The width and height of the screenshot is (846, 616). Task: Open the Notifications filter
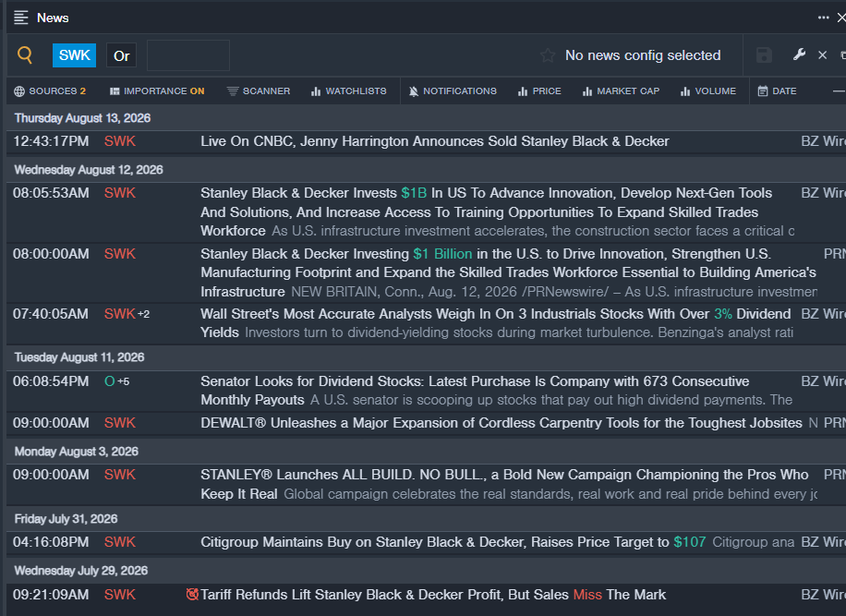453,91
